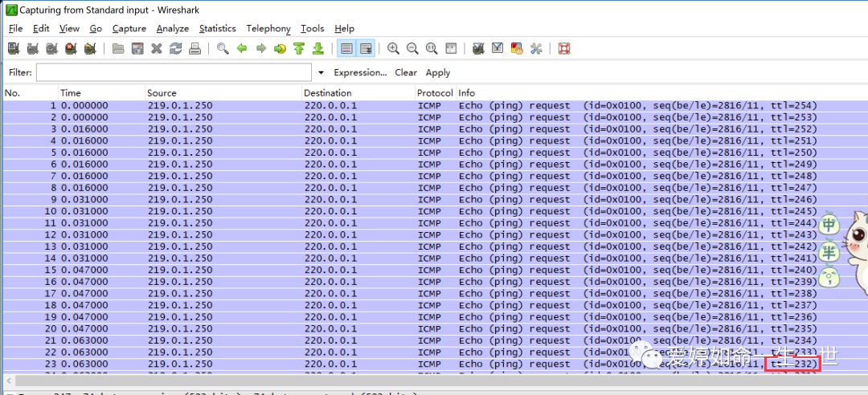Jump to the first packet
Screen dimensions: 868x395
(x=299, y=49)
